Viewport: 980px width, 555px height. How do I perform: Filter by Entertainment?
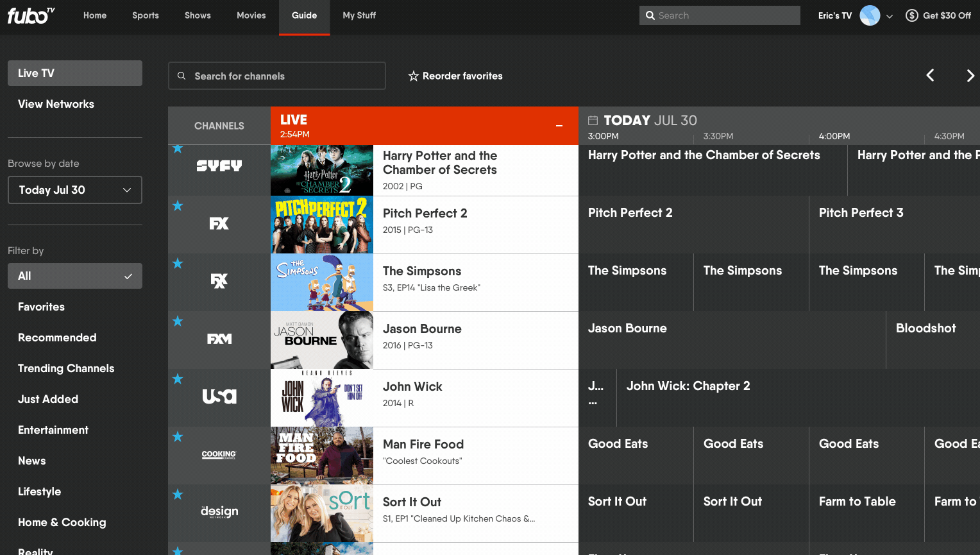[x=53, y=430]
